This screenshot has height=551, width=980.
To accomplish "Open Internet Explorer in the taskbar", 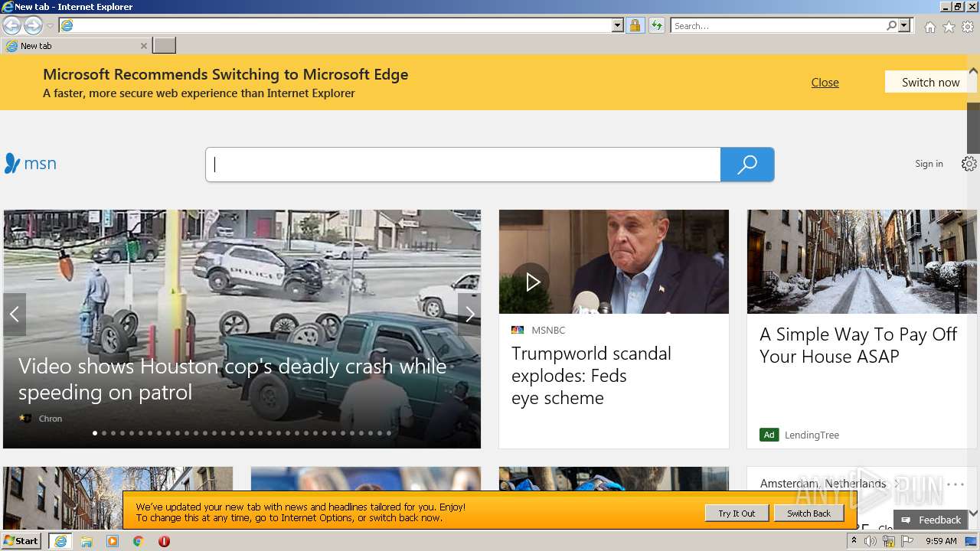I will [60, 541].
